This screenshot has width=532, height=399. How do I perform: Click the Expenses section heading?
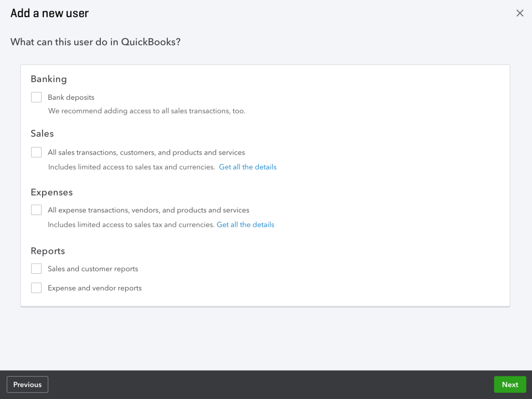pyautogui.click(x=52, y=192)
